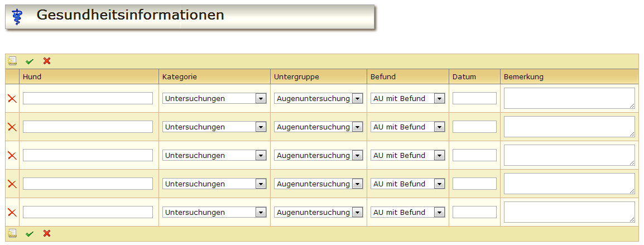Click the second row Datum field
The width and height of the screenshot is (644, 245).
(474, 127)
